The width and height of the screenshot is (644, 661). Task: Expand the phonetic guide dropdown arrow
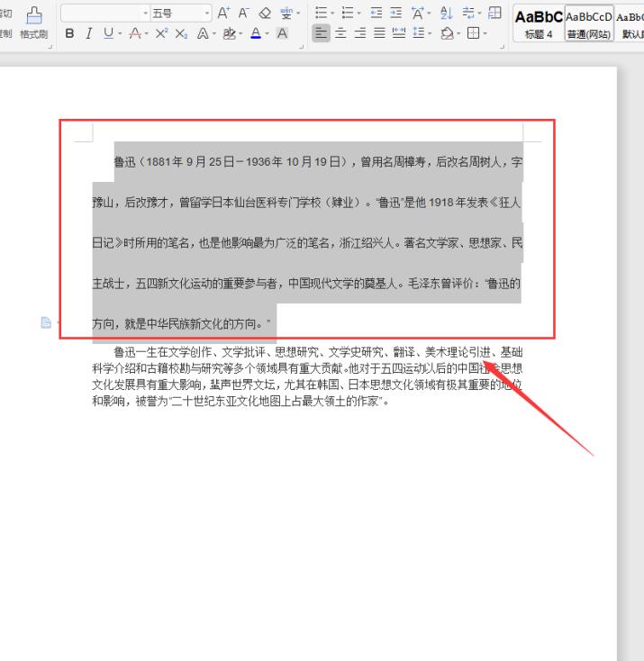click(298, 14)
